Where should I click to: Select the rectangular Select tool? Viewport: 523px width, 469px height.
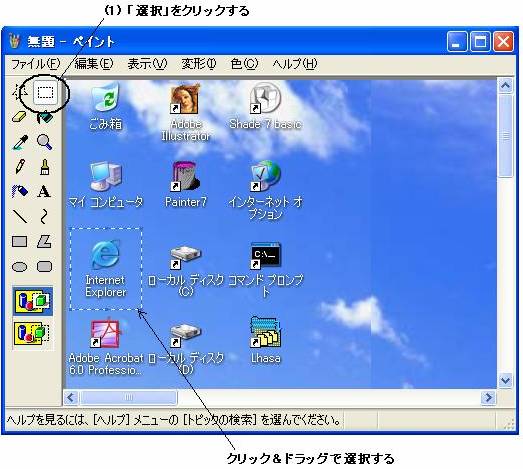45,92
